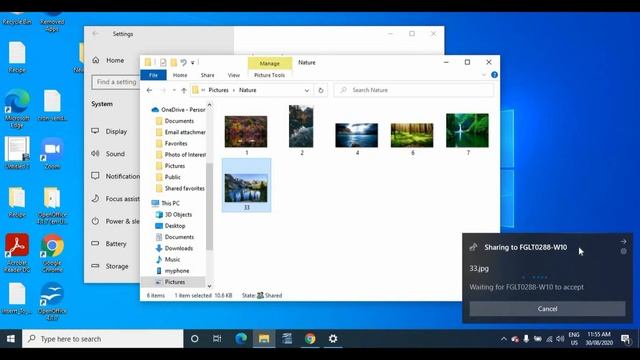The image size is (640, 360).
Task: Launch Zoom from the desktop
Action: [x=52, y=153]
